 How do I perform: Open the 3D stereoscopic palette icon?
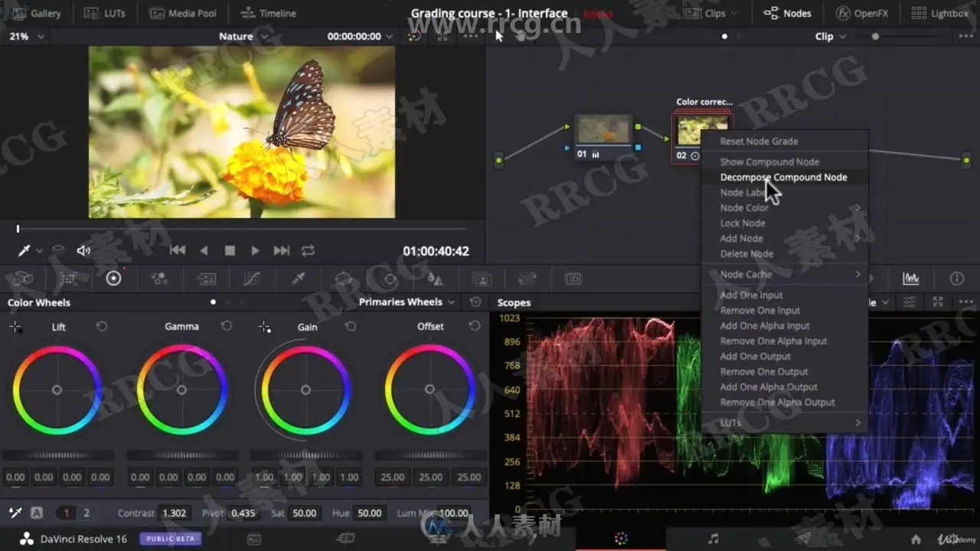(x=573, y=279)
